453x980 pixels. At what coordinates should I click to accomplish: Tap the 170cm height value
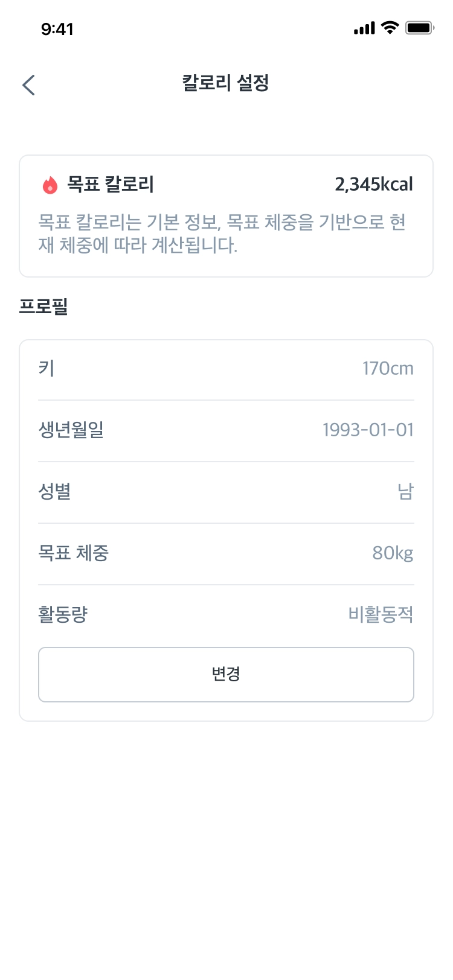point(388,368)
